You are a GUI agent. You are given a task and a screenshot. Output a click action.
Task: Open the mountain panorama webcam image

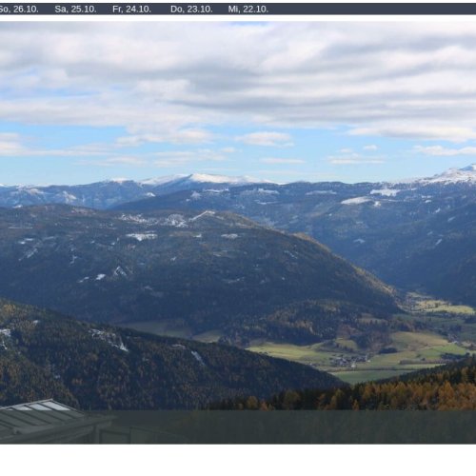[238, 232]
